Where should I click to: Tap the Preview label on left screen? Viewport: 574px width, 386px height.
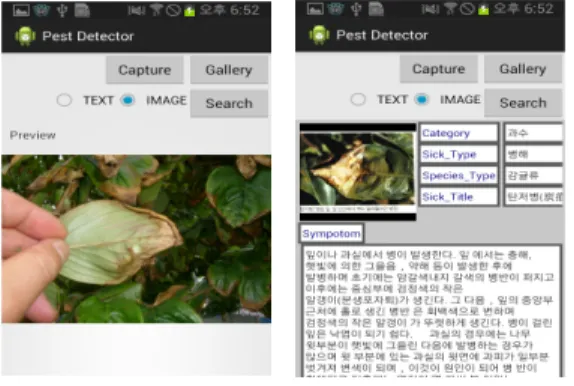[33, 135]
